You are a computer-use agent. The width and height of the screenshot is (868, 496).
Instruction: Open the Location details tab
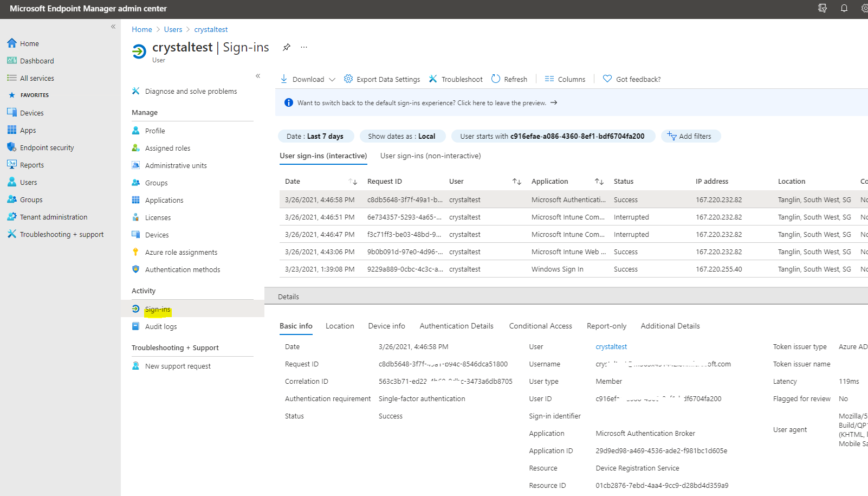(340, 326)
